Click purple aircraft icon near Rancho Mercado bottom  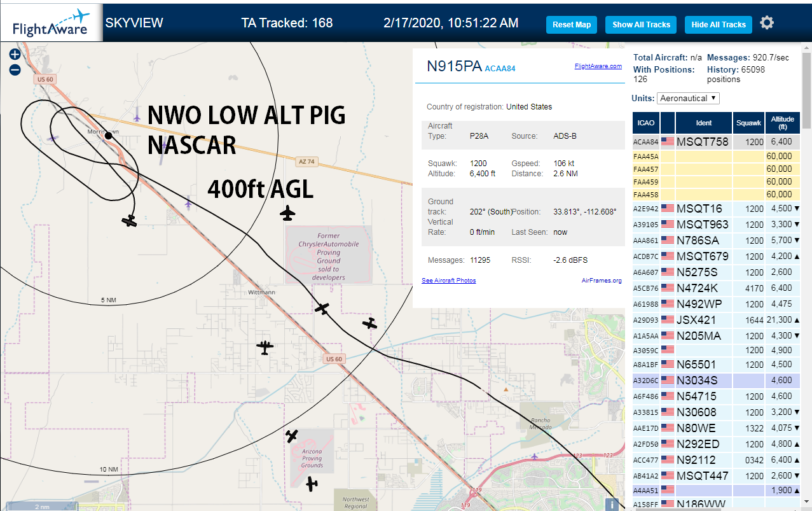click(535, 456)
